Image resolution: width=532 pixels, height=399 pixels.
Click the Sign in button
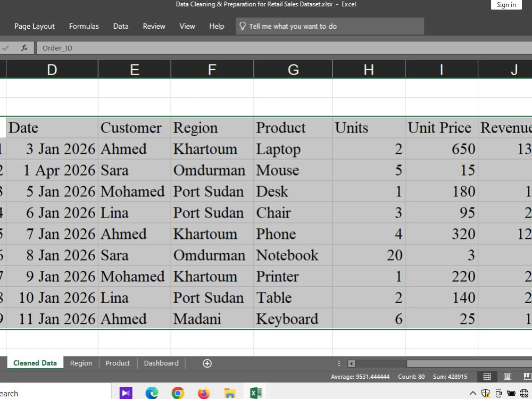click(506, 5)
